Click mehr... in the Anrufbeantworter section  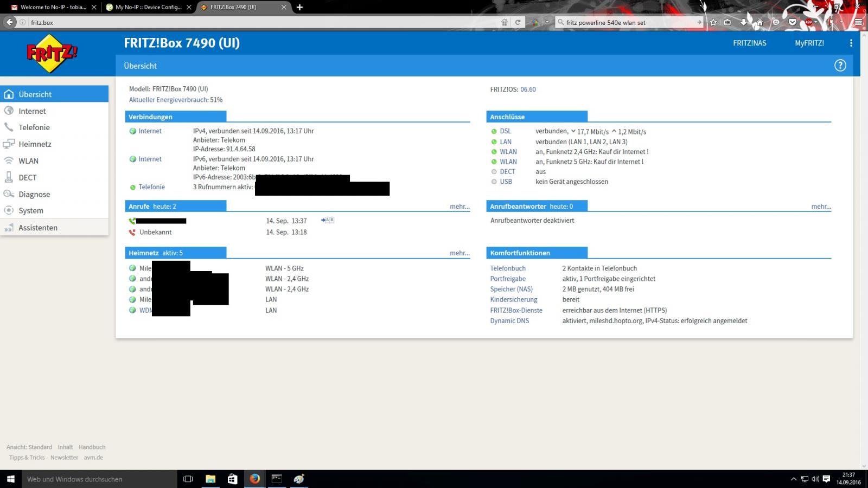tap(821, 207)
